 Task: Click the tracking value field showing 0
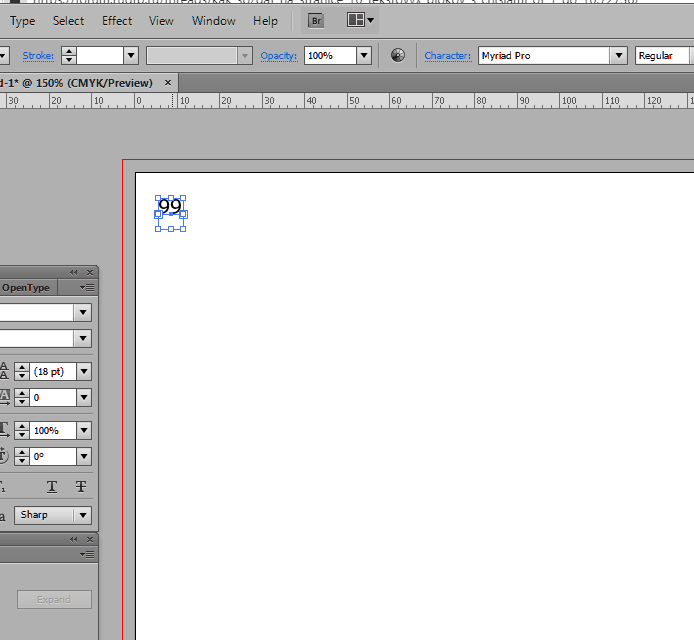(53, 397)
